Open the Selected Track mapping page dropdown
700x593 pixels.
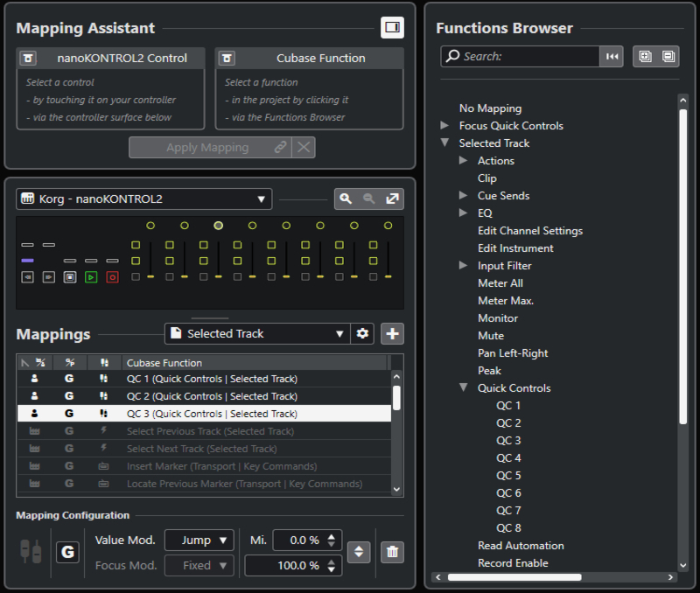pyautogui.click(x=257, y=334)
